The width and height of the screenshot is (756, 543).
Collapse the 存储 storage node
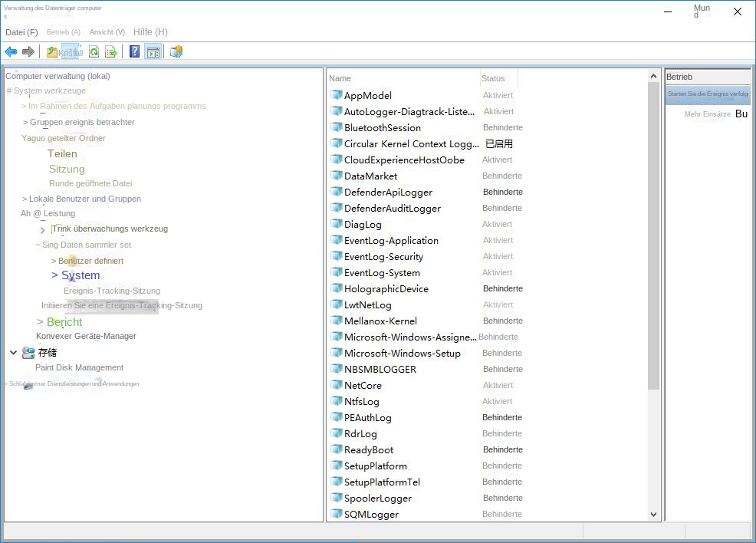point(12,352)
